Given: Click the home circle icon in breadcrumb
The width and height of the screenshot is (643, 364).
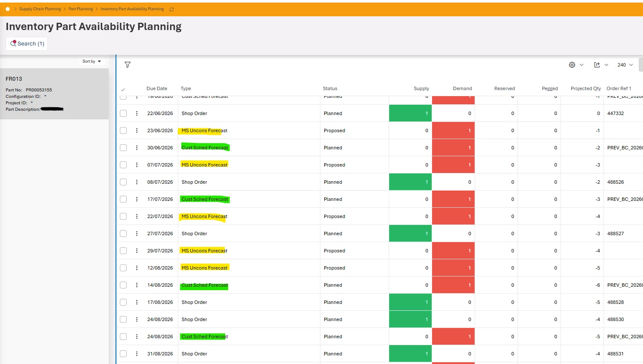Looking at the screenshot, I should tap(8, 9).
